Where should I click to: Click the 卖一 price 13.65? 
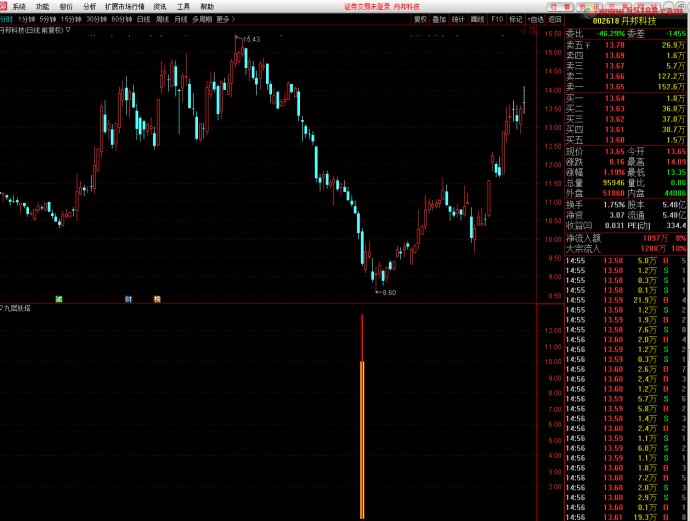614,87
